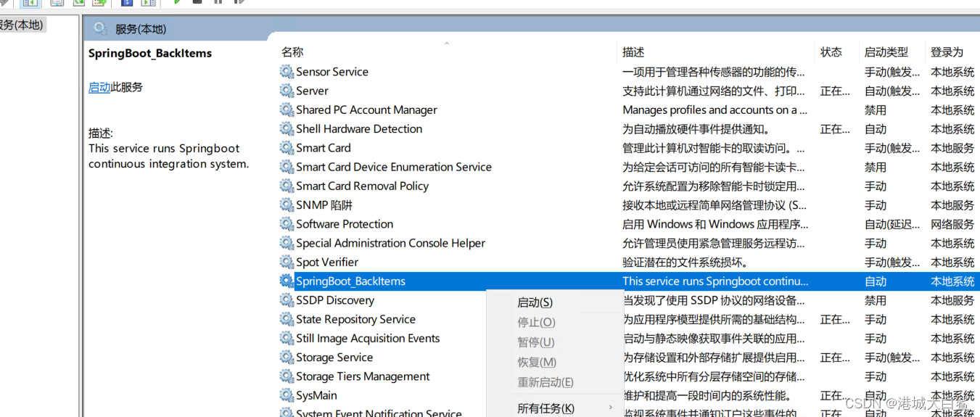
Task: Click the 状态 column header
Action: click(831, 52)
